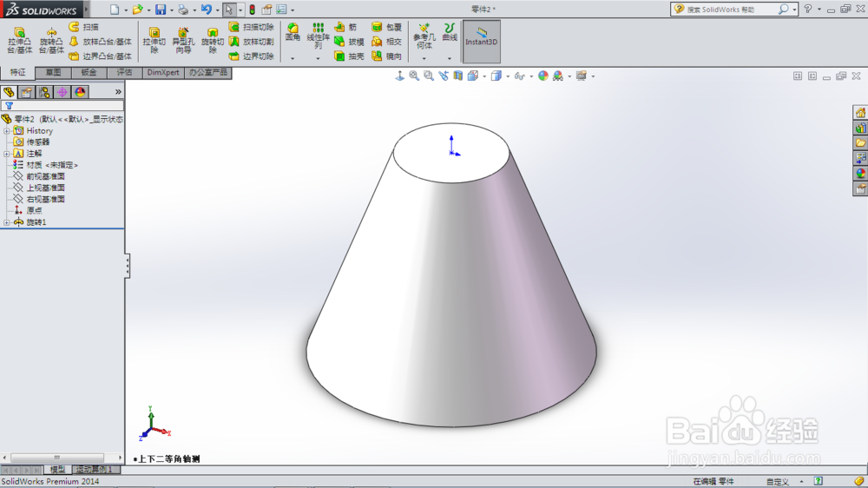The width and height of the screenshot is (868, 488).
Task: Choose the Lofted Cut (放样切割) feature
Action: coord(252,42)
